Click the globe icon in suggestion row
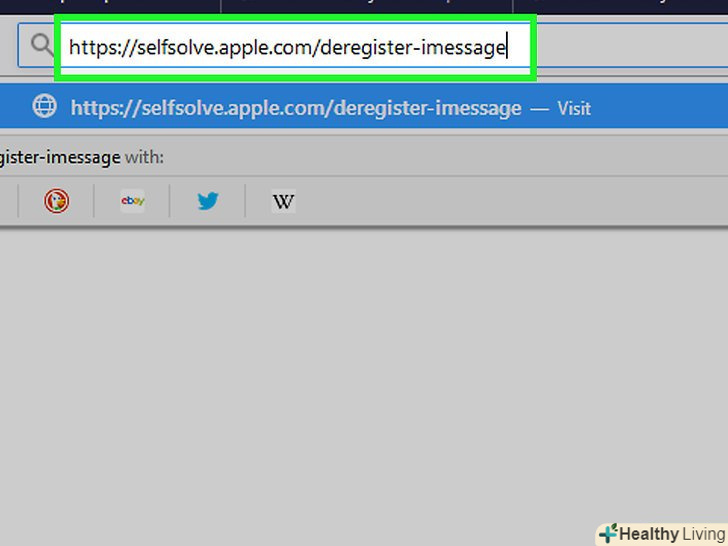 [x=45, y=106]
